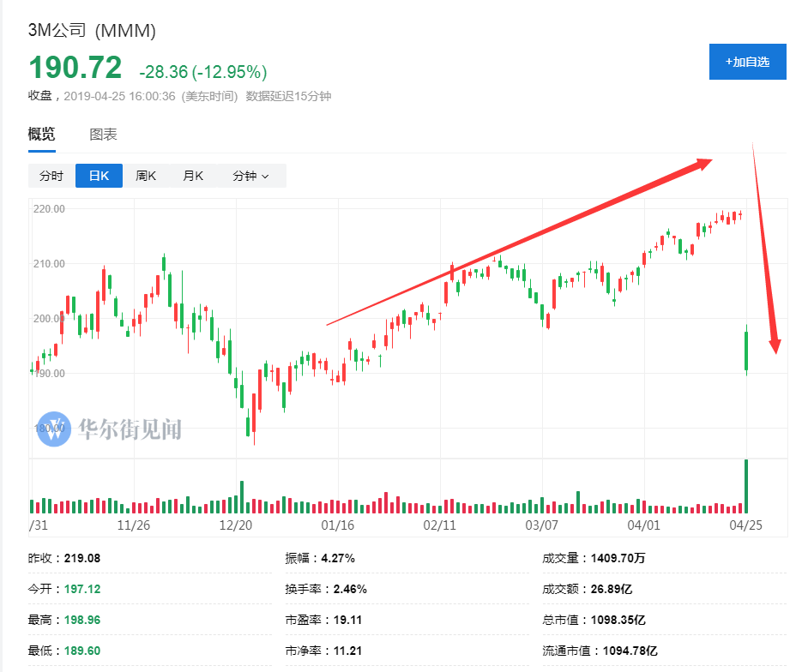This screenshot has height=672, width=808.
Task: Click 成交量 value 1409.70万
Action: click(618, 558)
